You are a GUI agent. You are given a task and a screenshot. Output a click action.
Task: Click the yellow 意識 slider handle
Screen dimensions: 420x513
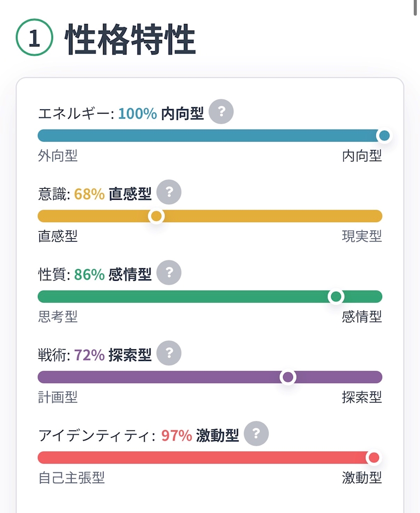point(156,216)
